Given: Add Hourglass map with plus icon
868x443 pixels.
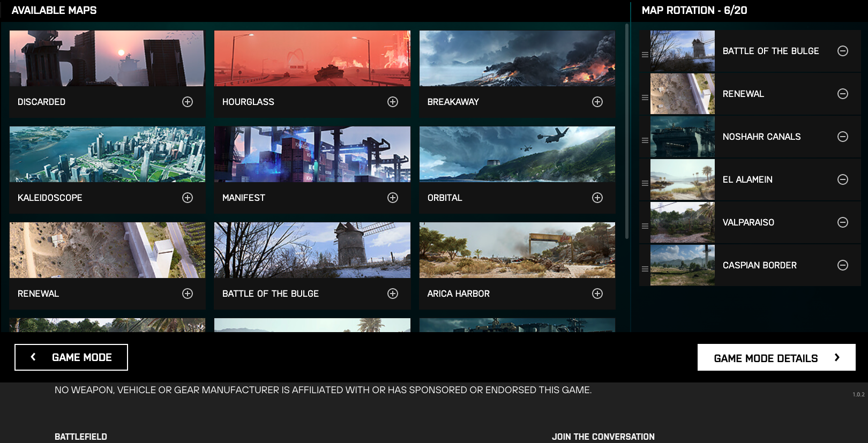Looking at the screenshot, I should point(393,102).
